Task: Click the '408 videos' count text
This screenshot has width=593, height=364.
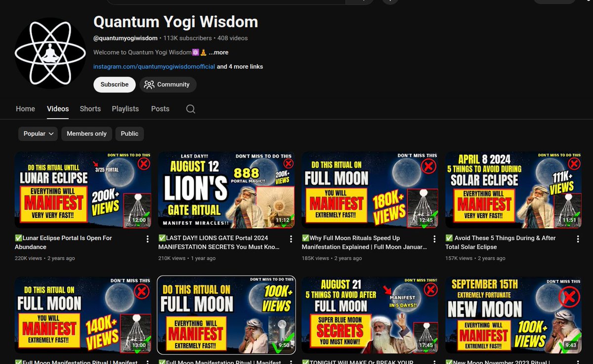Action: tap(233, 38)
